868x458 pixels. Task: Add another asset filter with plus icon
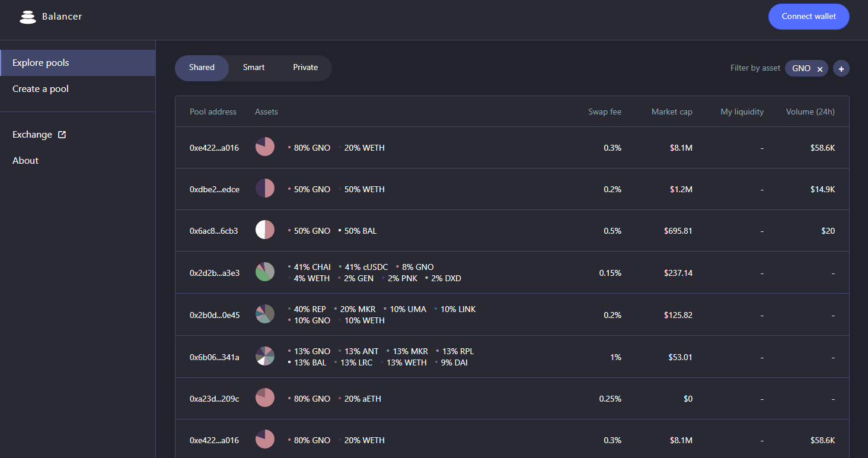pos(841,69)
